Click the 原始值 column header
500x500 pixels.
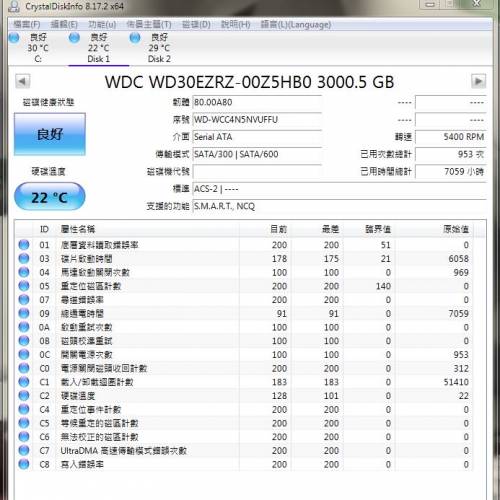[x=434, y=229]
